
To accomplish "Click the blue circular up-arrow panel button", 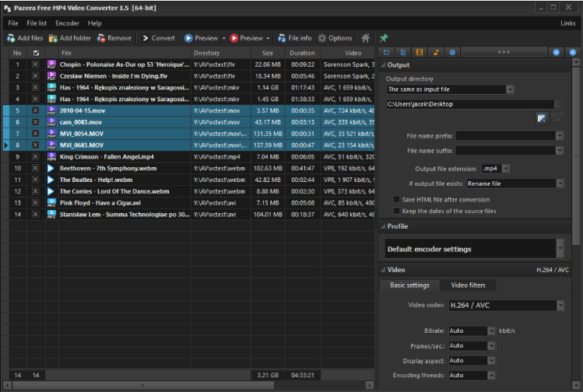I will pyautogui.click(x=573, y=52).
